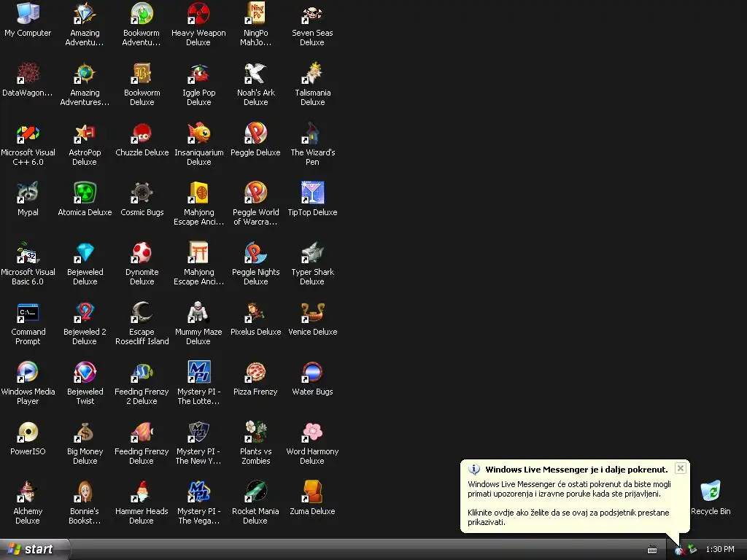Open Plants vs Zombies

coord(255,432)
